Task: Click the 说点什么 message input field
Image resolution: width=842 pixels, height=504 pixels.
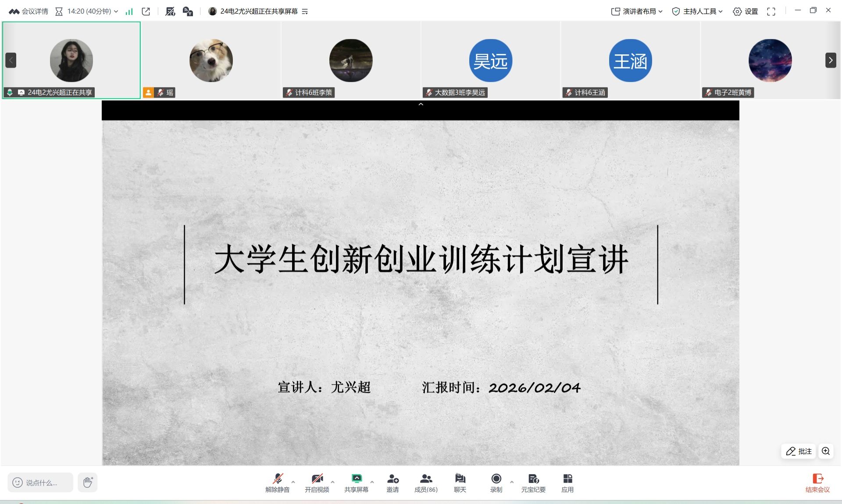Action: pyautogui.click(x=41, y=483)
